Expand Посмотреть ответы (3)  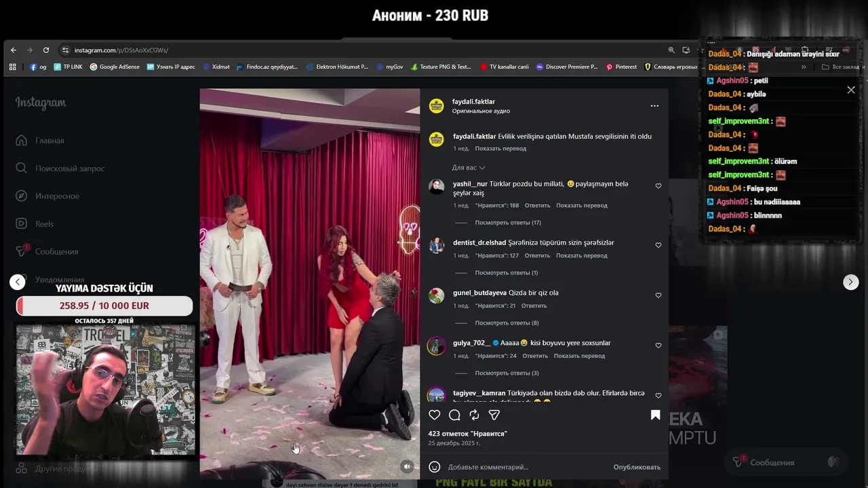pos(507,373)
